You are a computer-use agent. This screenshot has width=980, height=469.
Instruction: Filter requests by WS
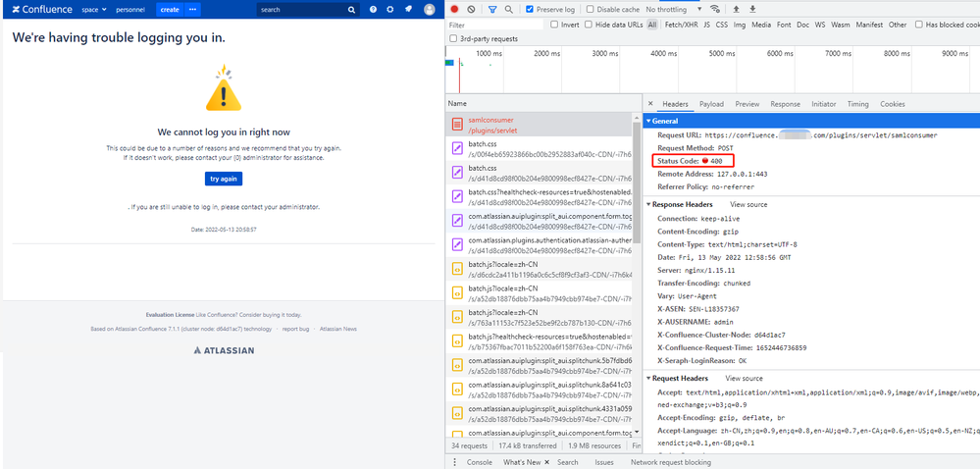pos(820,25)
